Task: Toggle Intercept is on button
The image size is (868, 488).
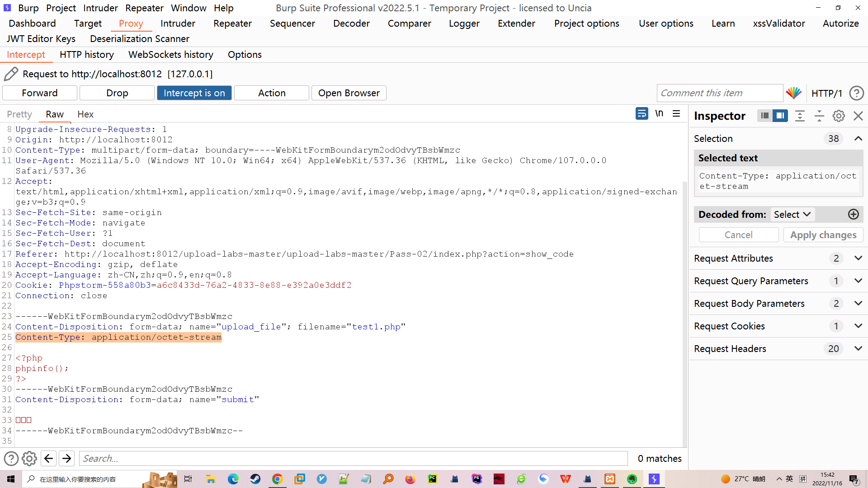Action: 194,93
